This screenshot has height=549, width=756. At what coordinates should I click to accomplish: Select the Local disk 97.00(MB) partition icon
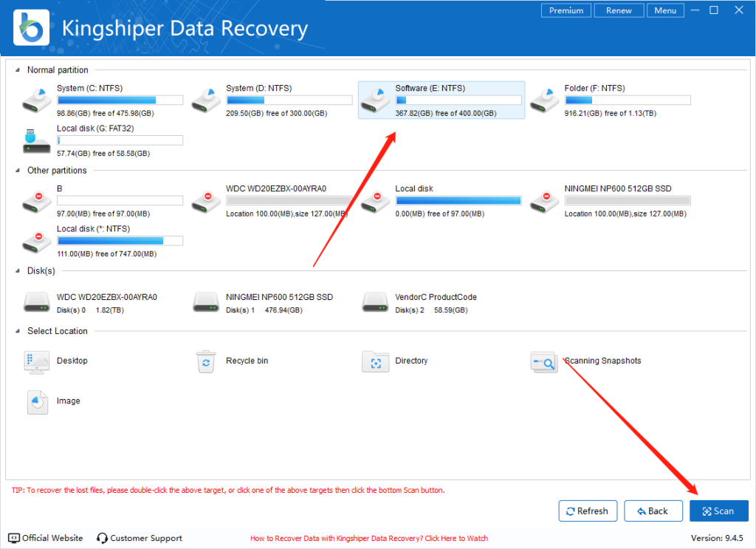click(375, 202)
